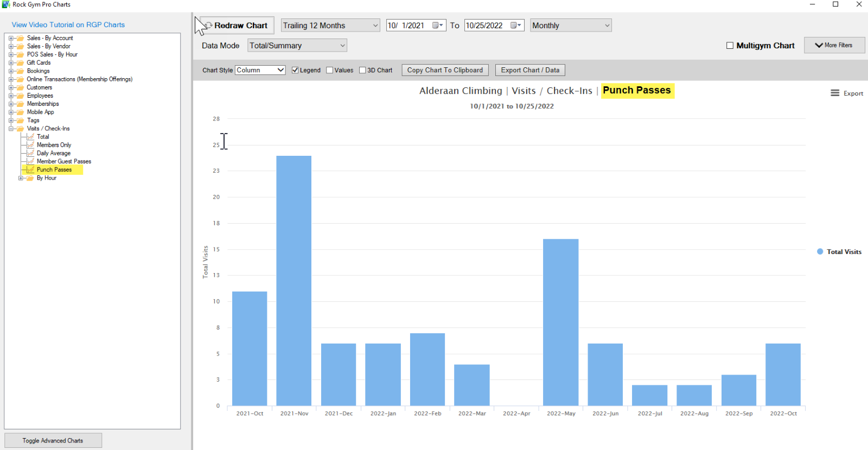Viewport: 868px width, 450px height.
Task: Expand the Memberships node
Action: [x=11, y=104]
